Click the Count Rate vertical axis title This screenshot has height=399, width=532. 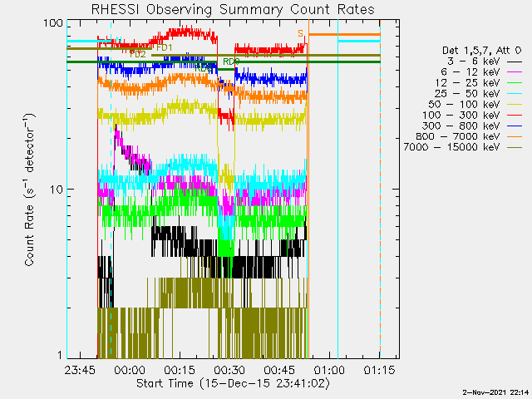[x=30, y=190]
